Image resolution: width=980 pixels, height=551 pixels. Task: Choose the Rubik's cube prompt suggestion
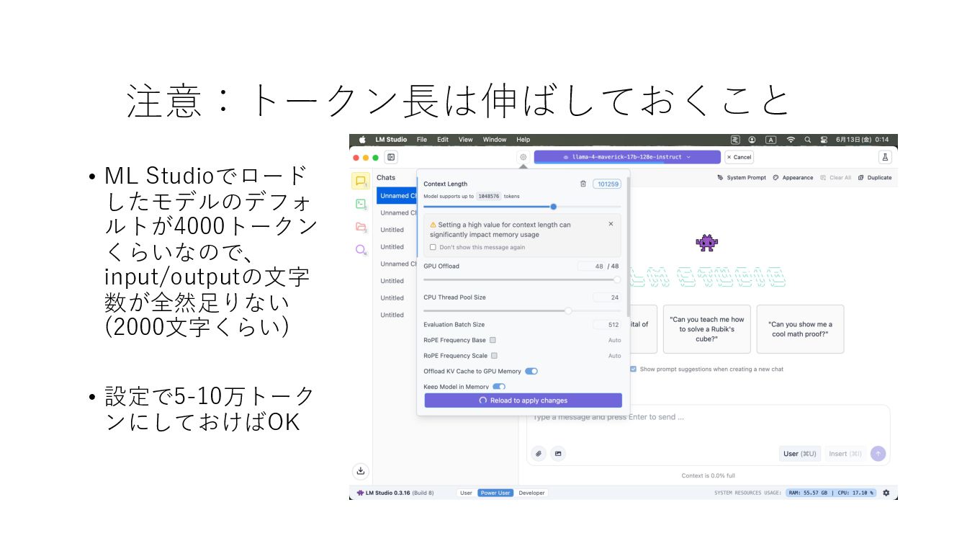706,329
